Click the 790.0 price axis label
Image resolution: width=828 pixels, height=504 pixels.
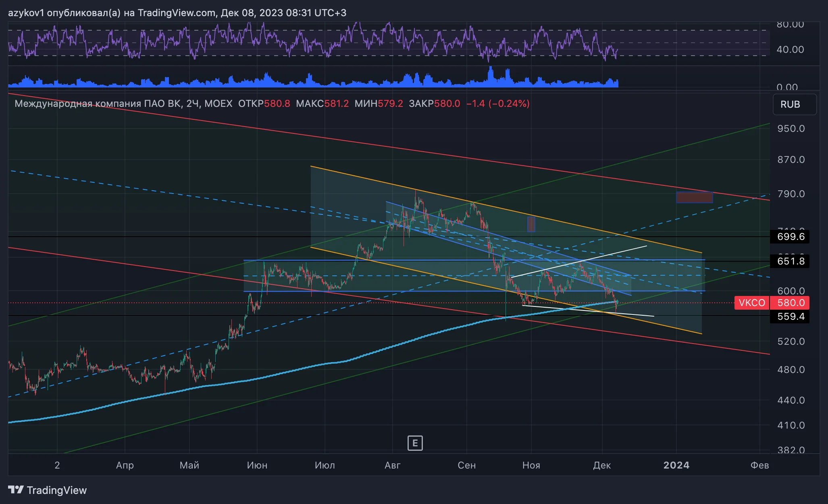pos(791,194)
